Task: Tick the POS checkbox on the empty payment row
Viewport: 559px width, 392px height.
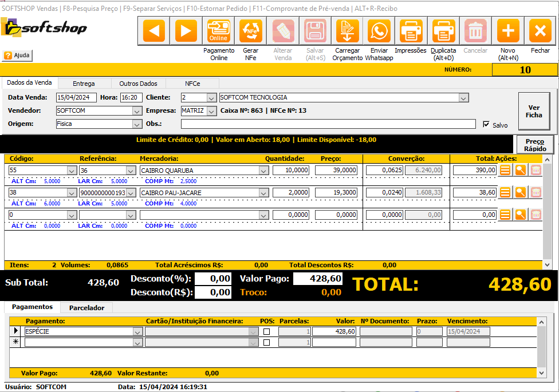Action: (x=266, y=342)
